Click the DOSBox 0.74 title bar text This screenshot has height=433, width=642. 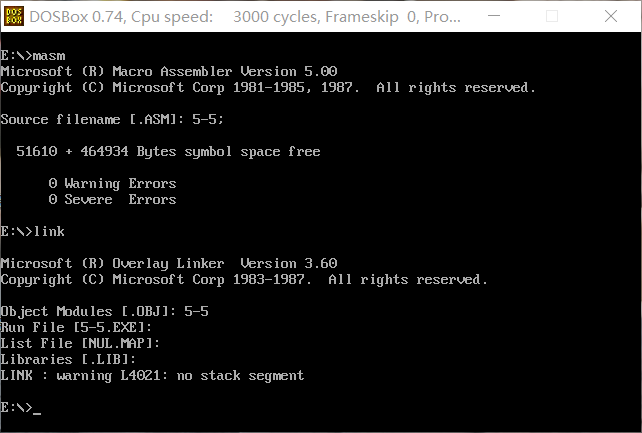[x=120, y=16]
